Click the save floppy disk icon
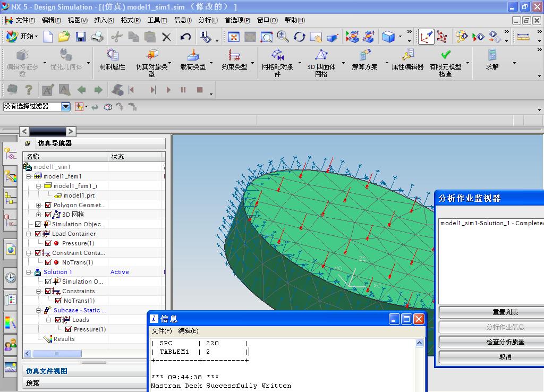This screenshot has height=392, width=544. pyautogui.click(x=81, y=37)
